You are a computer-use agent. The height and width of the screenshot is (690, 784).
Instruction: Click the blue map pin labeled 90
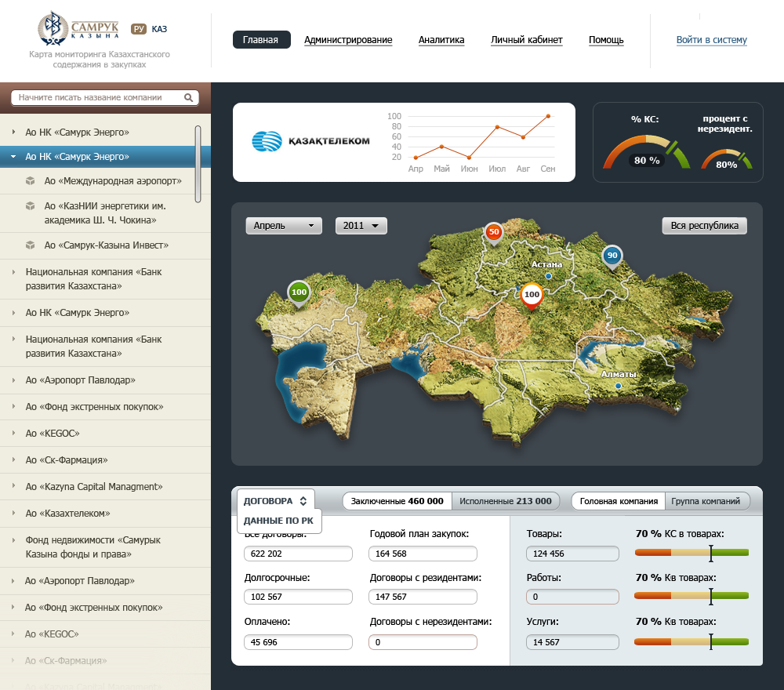[612, 257]
